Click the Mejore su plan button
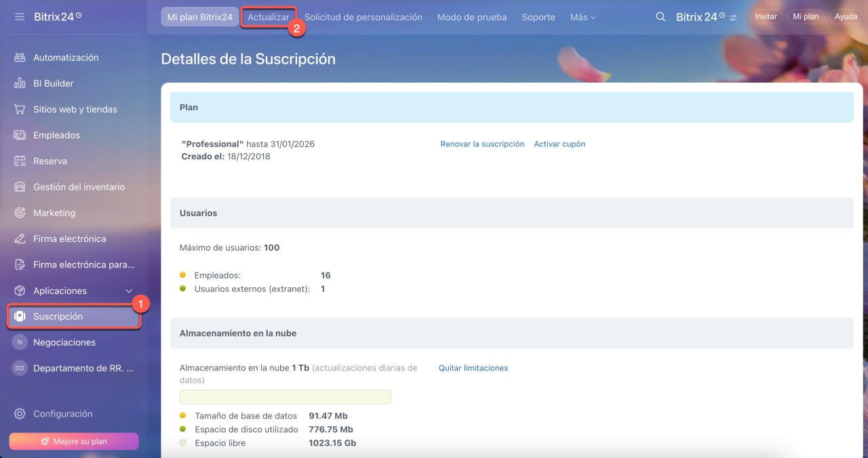 click(x=74, y=441)
